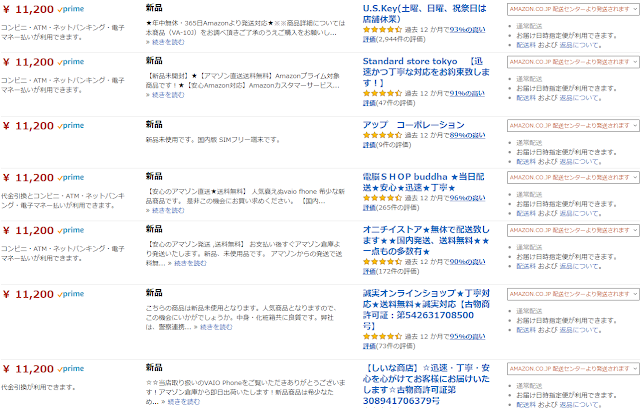The height and width of the screenshot is (408, 640).
Task: Click star rating of Standard store tokyo
Action: [x=382, y=93]
